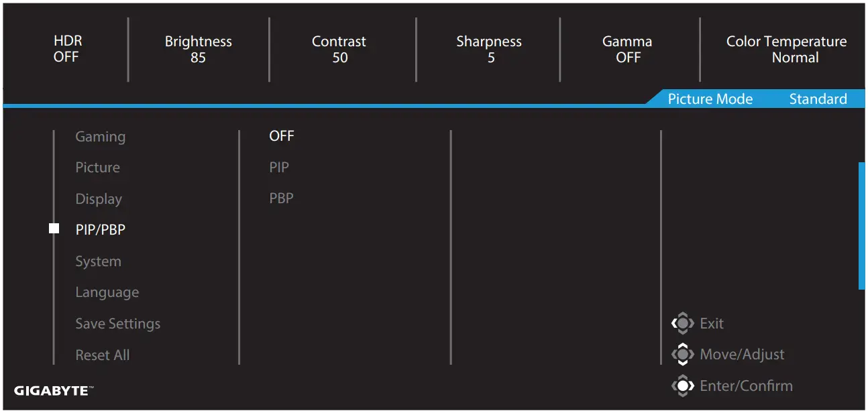The width and height of the screenshot is (868, 413).
Task: Enable PBP mode
Action: (x=281, y=197)
